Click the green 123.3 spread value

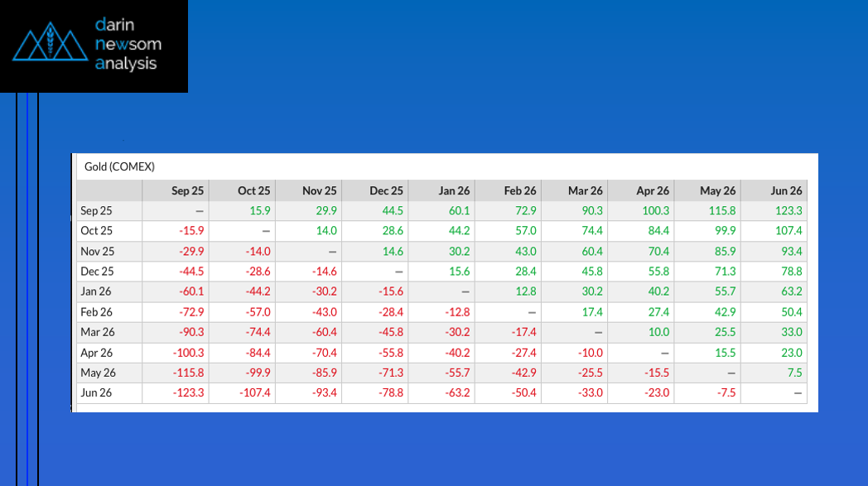click(x=787, y=211)
